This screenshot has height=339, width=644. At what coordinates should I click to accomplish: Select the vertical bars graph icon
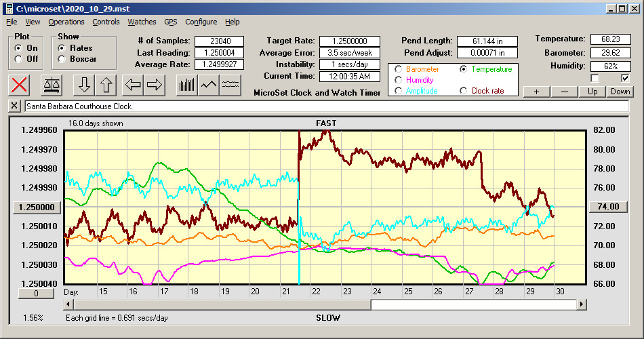(x=186, y=85)
